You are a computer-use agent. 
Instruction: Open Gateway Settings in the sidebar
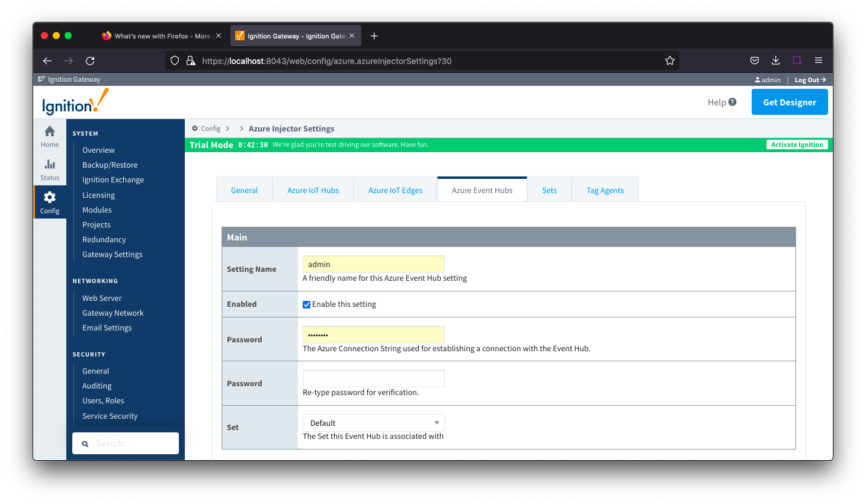(x=113, y=255)
